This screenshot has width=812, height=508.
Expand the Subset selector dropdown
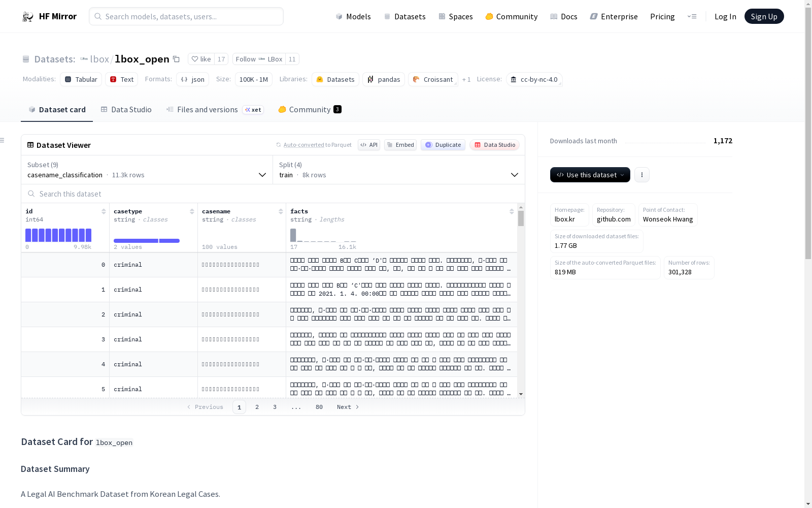[x=147, y=170]
